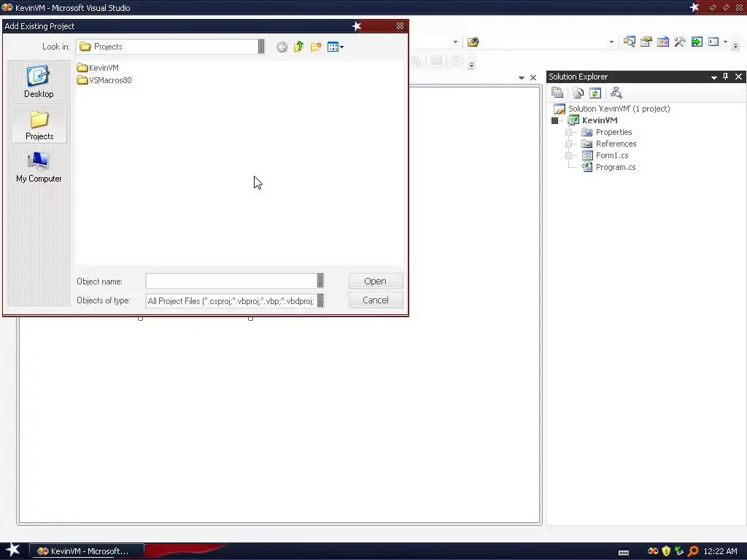Select Desktop in the places bar
The width and height of the screenshot is (747, 560).
click(39, 82)
